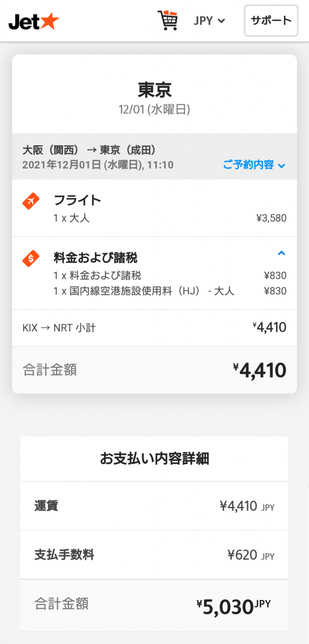This screenshot has width=309, height=644.
Task: Click the ¥5,030 JPY grand total
Action: point(234,607)
